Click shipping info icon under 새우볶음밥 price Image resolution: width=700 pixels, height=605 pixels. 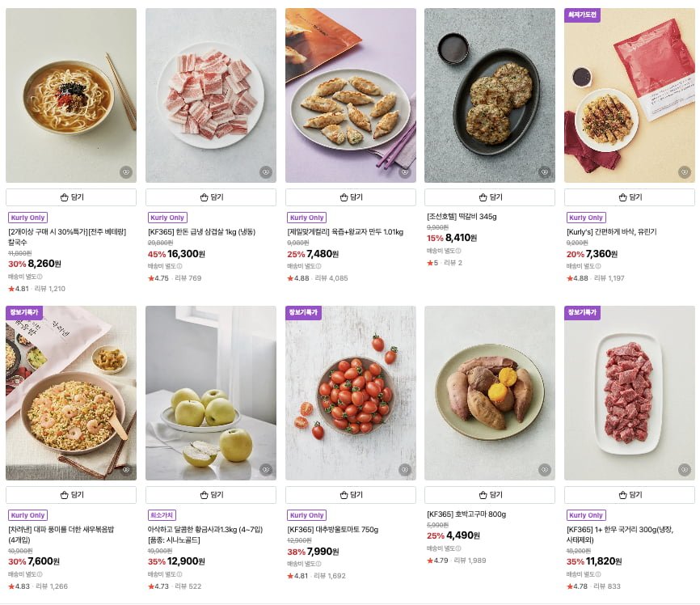[39, 573]
